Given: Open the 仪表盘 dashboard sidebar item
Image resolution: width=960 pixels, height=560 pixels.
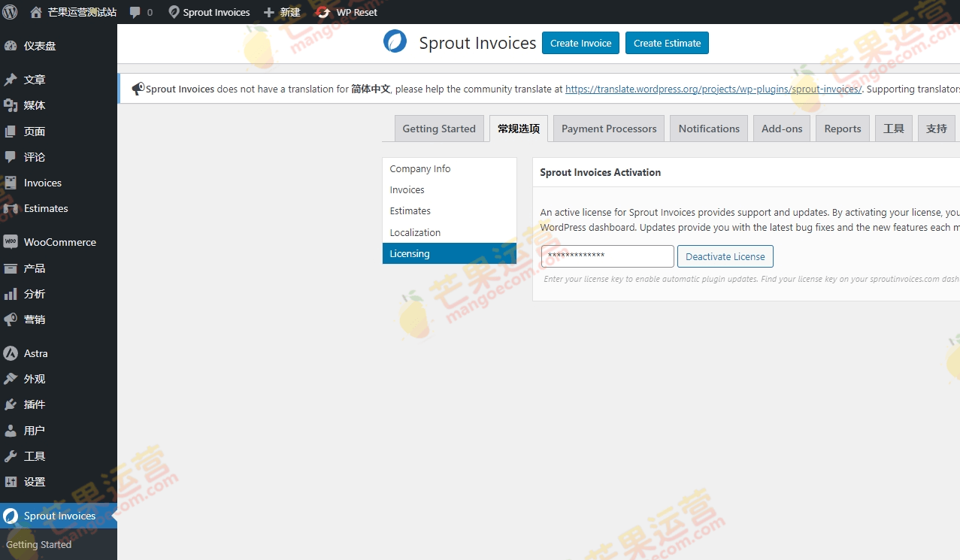Looking at the screenshot, I should pos(39,46).
